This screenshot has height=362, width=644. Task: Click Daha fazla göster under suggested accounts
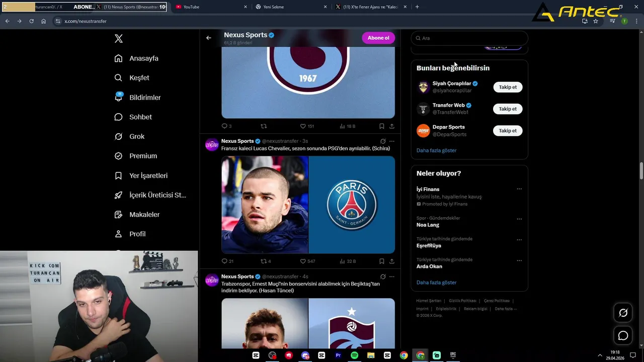click(x=436, y=150)
